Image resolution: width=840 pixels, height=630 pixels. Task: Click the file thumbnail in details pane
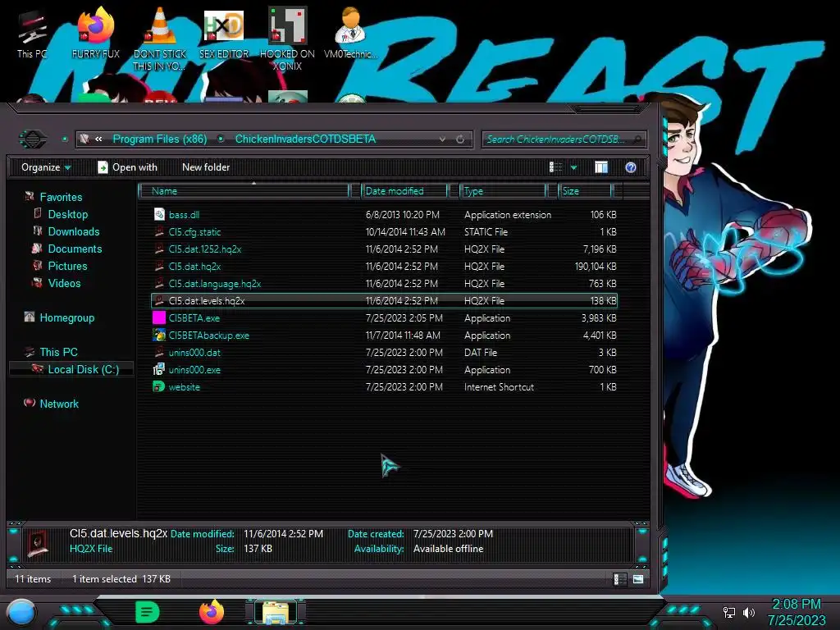(38, 543)
